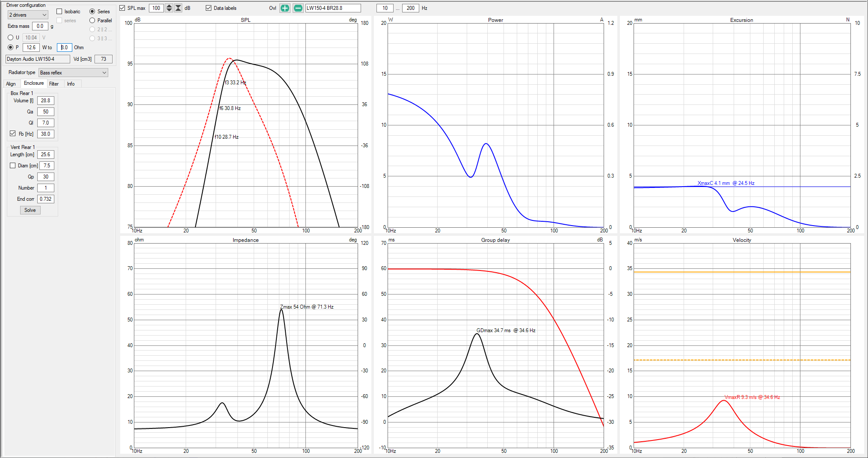Select the U voltage radio button
This screenshot has width=868, height=458.
point(11,38)
